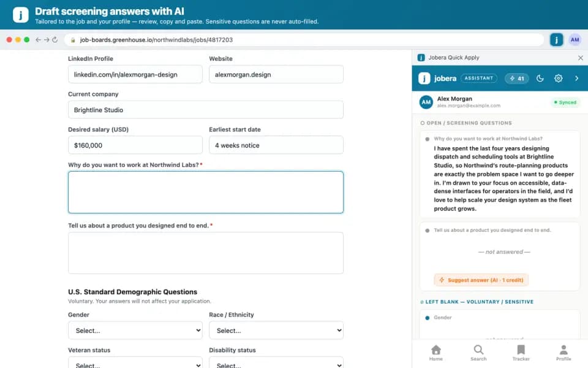The image size is (588, 368).
Task: Click the ASSISTANT badge
Action: 478,78
